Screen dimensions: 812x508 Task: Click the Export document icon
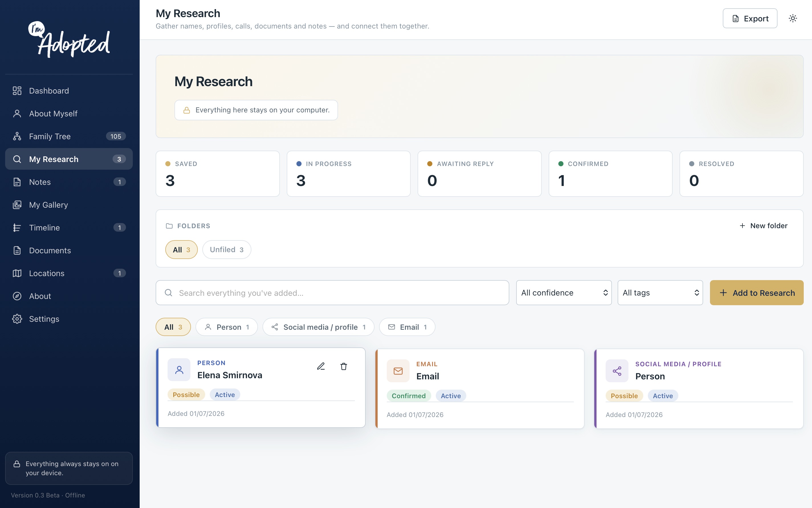[735, 19]
